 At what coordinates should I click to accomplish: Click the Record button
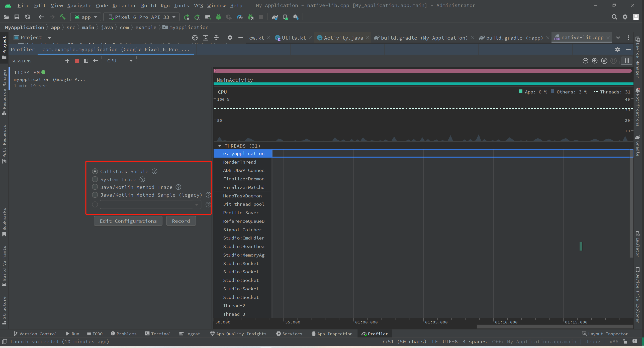click(181, 221)
